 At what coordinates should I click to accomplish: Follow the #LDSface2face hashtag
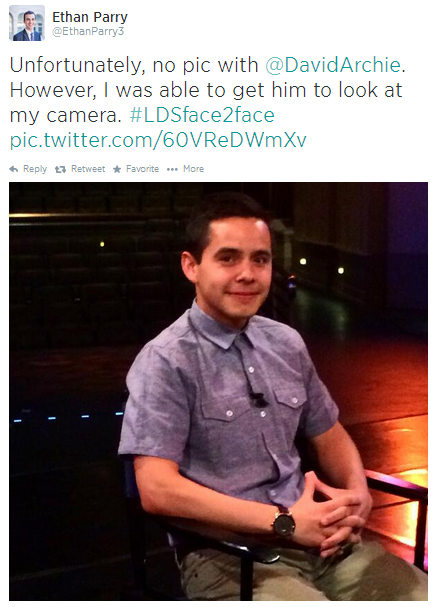coord(202,115)
